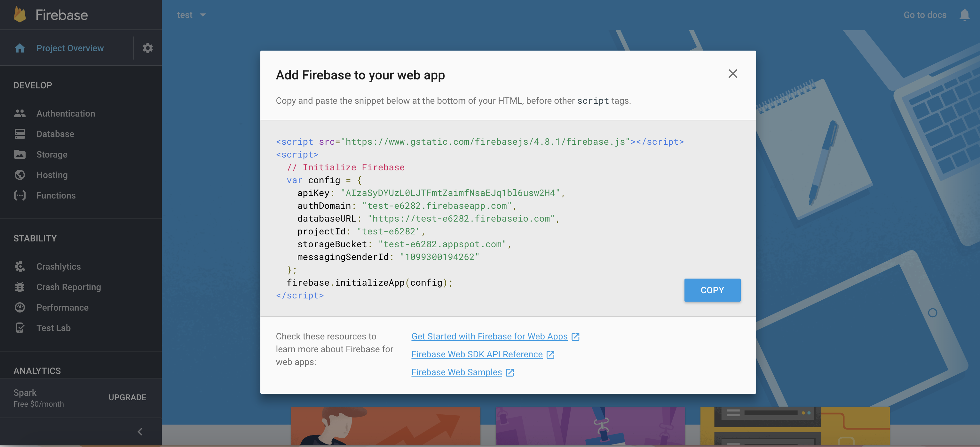Open Authentication section
The width and height of the screenshot is (980, 447).
(x=66, y=113)
